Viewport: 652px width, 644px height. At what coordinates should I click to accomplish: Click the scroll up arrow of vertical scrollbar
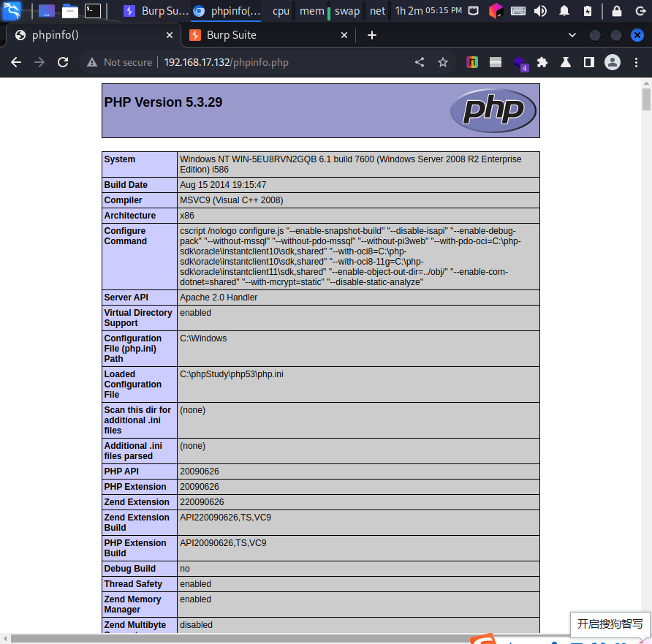pyautogui.click(x=646, y=83)
